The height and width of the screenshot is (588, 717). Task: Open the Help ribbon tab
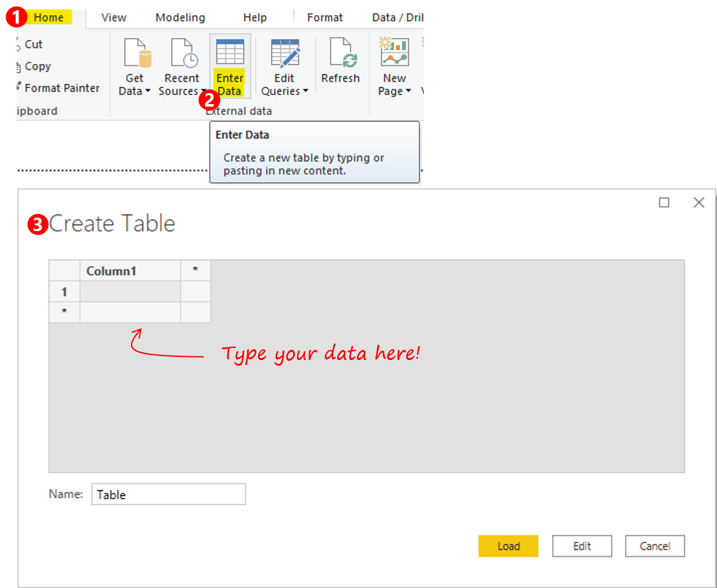click(255, 17)
